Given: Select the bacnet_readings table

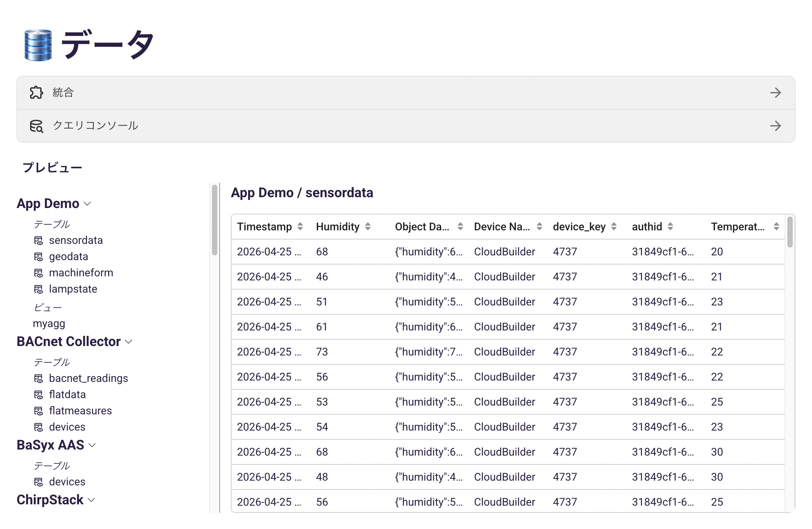Looking at the screenshot, I should pyautogui.click(x=88, y=378).
